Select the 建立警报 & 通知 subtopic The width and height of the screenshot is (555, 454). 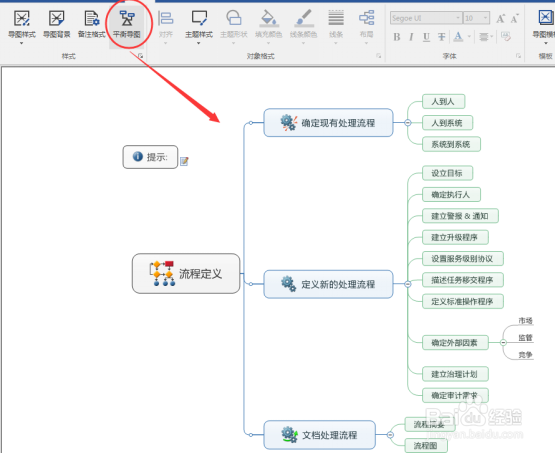460,216
